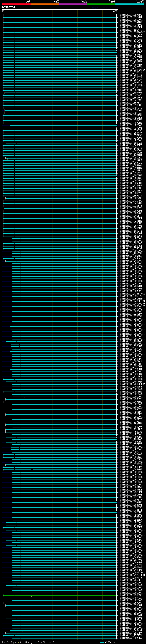Click the Large gaps legend text
This screenshot has height=644, width=146.
(28, 642)
